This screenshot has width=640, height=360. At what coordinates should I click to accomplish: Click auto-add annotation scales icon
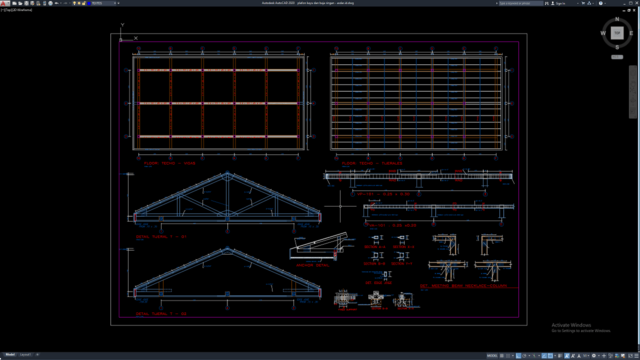click(573, 356)
